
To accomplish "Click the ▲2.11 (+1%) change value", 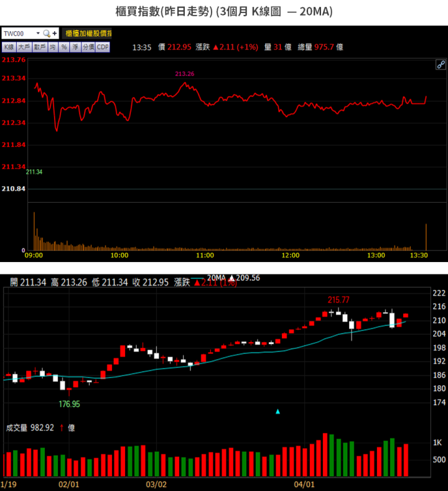I will (x=235, y=47).
